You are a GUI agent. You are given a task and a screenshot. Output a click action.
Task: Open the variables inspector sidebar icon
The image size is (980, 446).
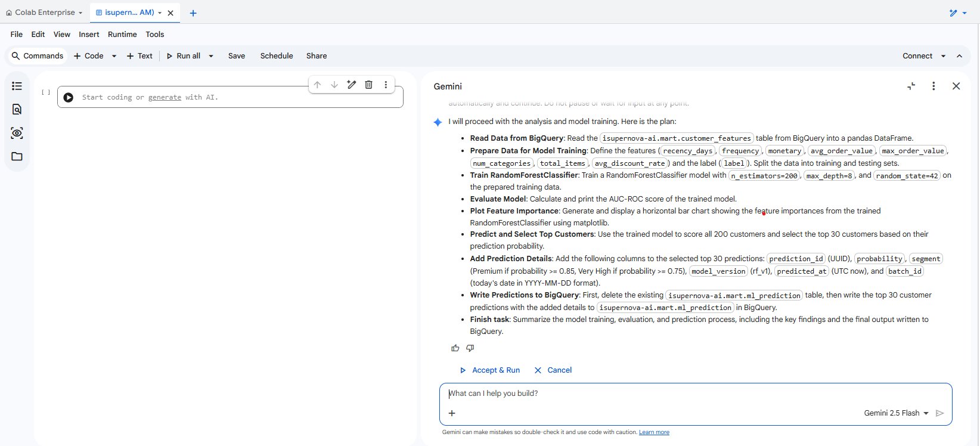(x=17, y=133)
